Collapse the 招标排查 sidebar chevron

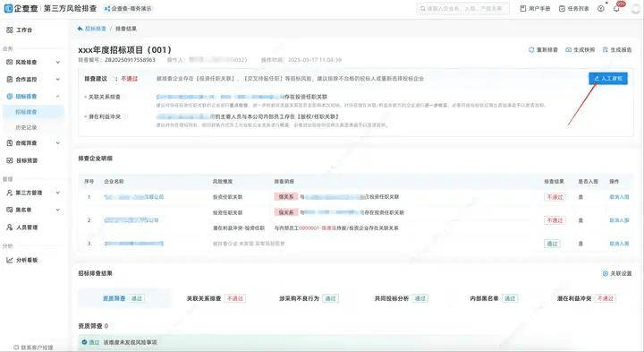point(58,96)
